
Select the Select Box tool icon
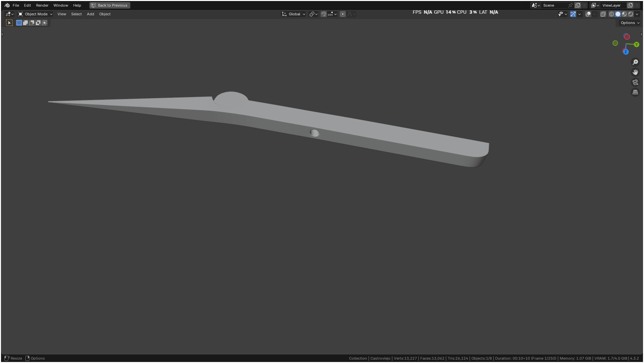coord(9,23)
